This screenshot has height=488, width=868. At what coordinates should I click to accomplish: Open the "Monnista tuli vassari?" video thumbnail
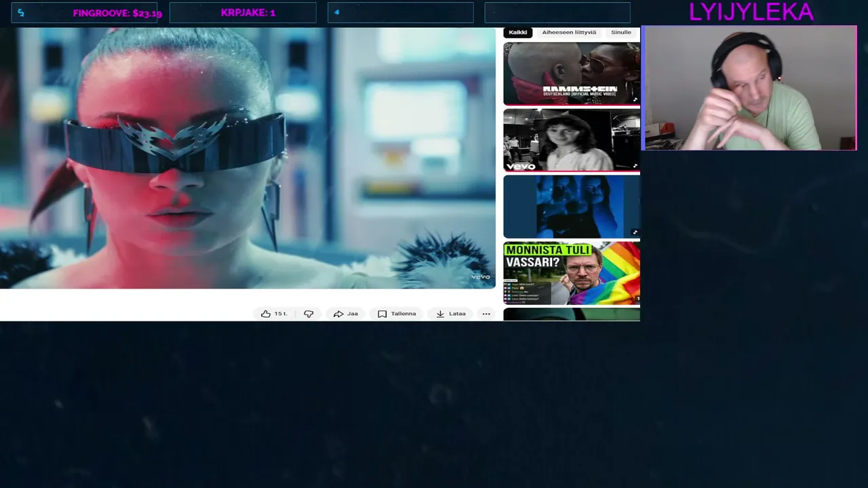(x=572, y=273)
